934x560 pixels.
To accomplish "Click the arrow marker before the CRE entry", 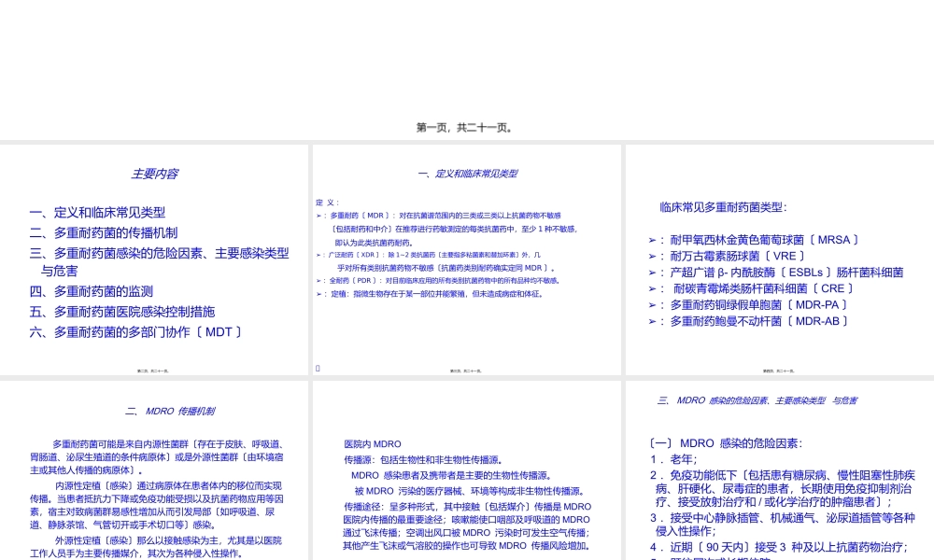I will [x=652, y=288].
